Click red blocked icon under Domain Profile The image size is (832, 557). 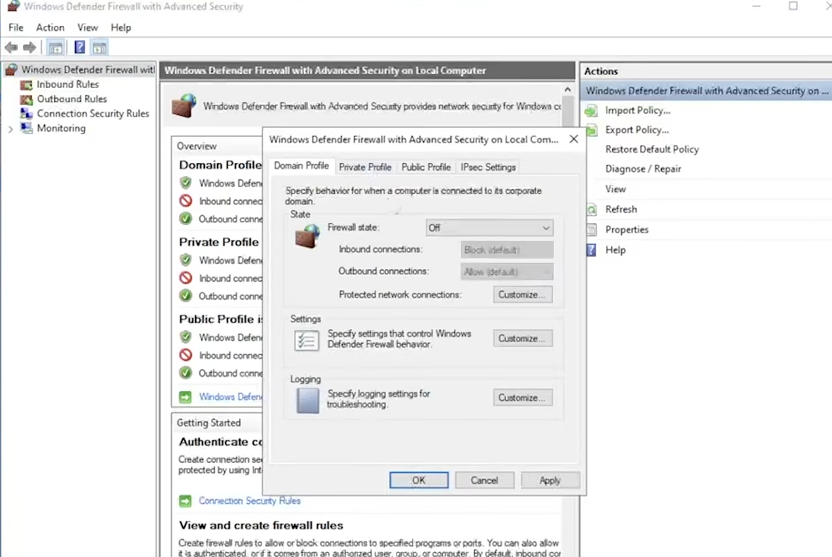pos(185,201)
